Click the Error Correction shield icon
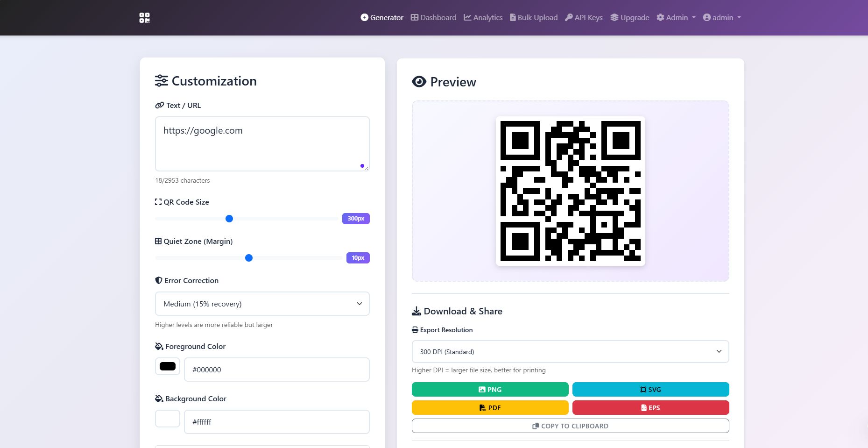Screen dimensions: 868x448 [x=159, y=281]
